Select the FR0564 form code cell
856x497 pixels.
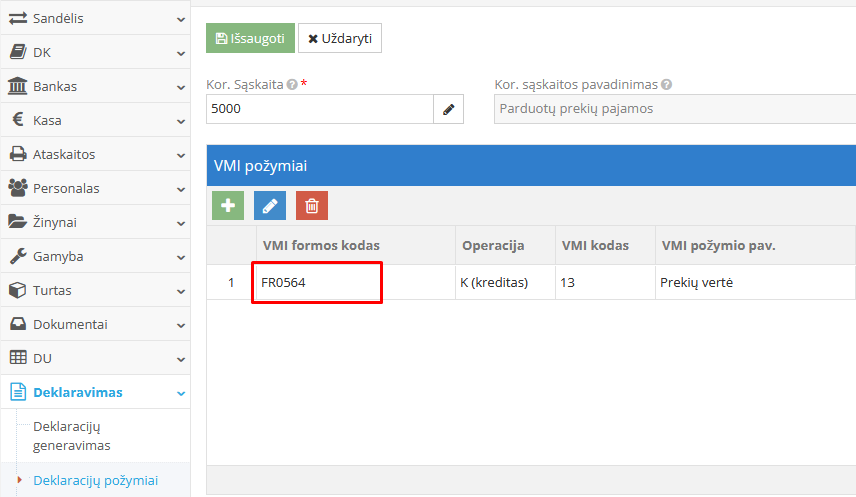(317, 283)
